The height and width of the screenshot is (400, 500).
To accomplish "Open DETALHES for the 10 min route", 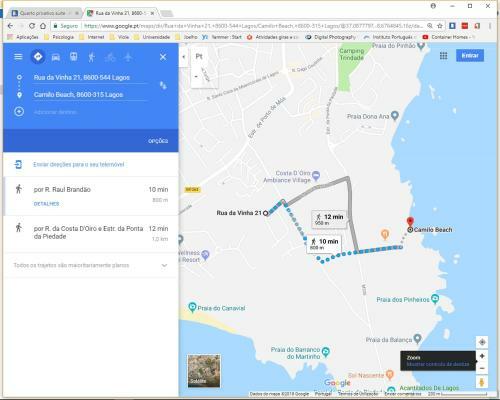I will 46,204.
